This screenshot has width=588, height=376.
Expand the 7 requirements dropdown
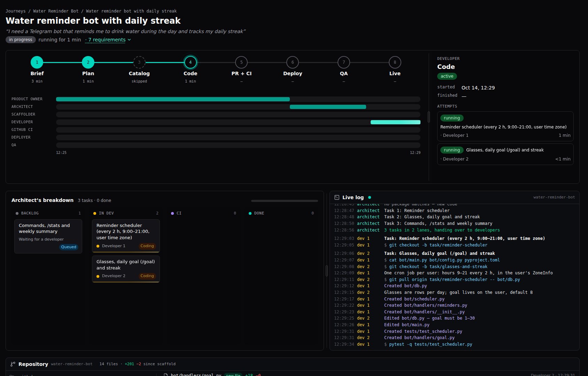tap(108, 40)
